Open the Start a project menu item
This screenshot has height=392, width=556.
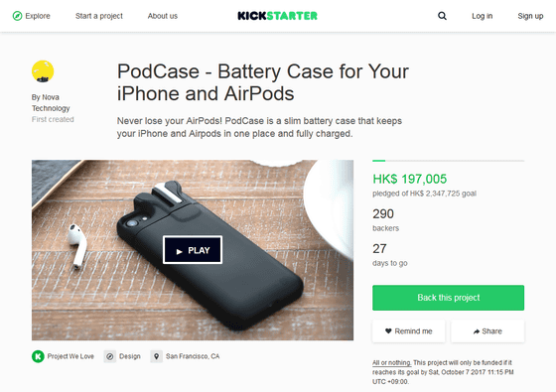[x=99, y=16]
